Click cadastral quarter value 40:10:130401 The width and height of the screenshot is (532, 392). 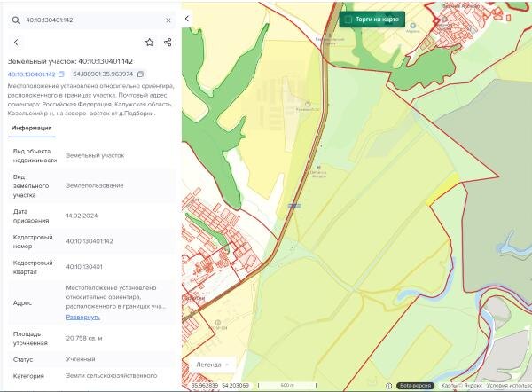pyautogui.click(x=84, y=267)
